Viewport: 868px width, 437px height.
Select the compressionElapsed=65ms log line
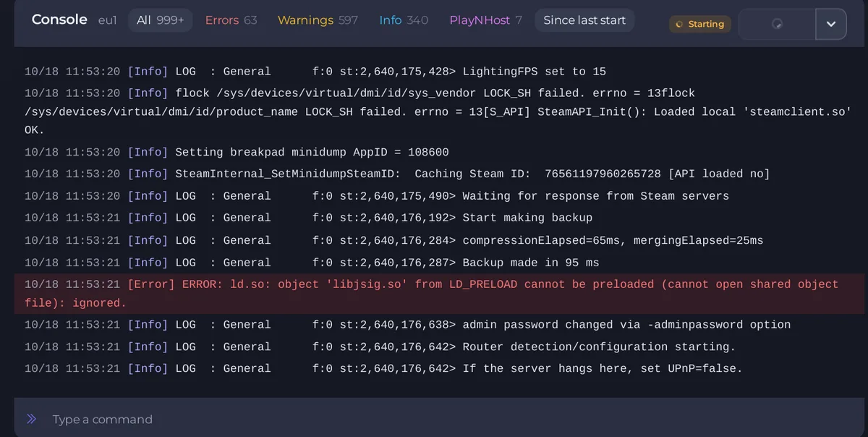coord(394,240)
